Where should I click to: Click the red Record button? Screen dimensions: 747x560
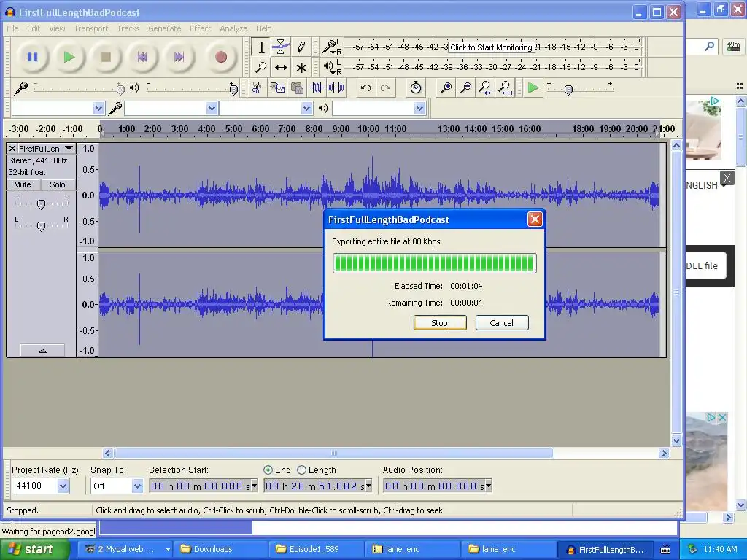tap(220, 57)
